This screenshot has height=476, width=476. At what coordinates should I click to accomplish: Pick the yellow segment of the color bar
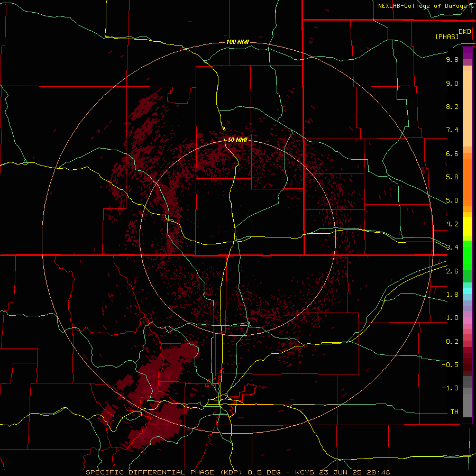point(467,226)
